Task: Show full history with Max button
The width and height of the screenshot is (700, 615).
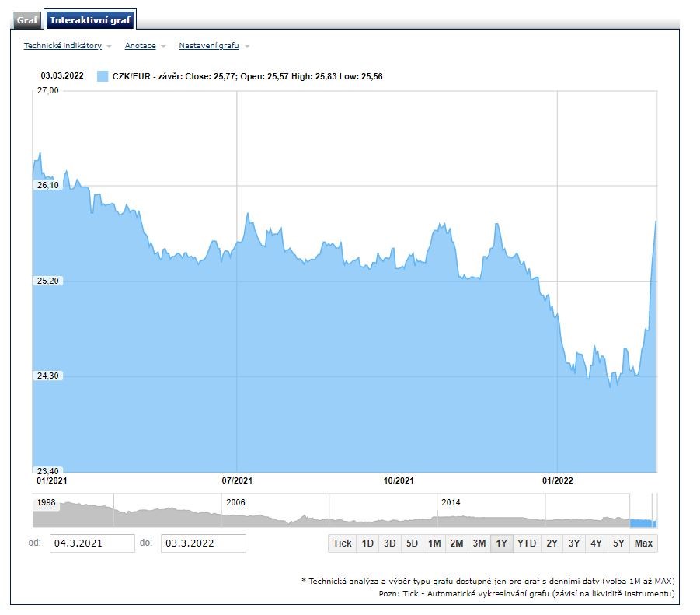Action: (643, 543)
